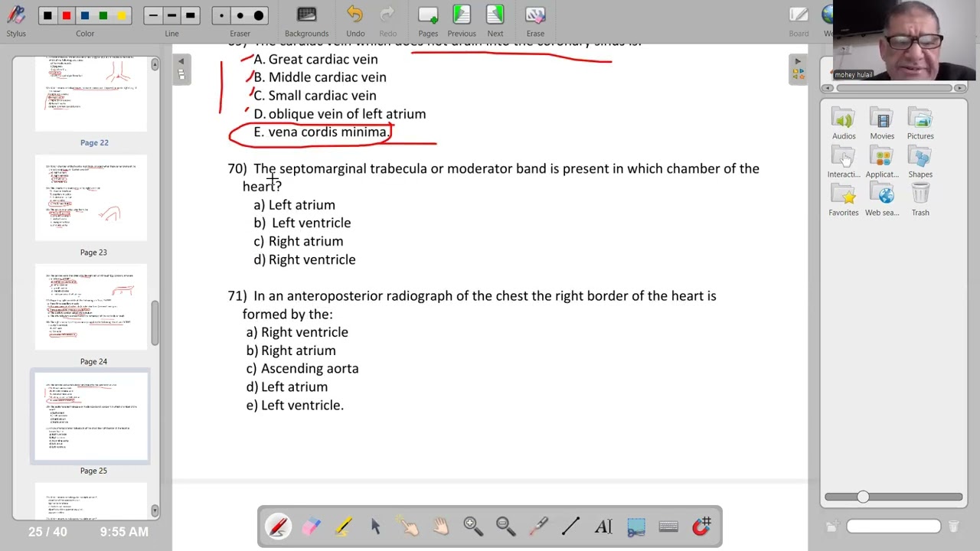
Task: Open the Backgrounds picker
Action: click(x=306, y=20)
